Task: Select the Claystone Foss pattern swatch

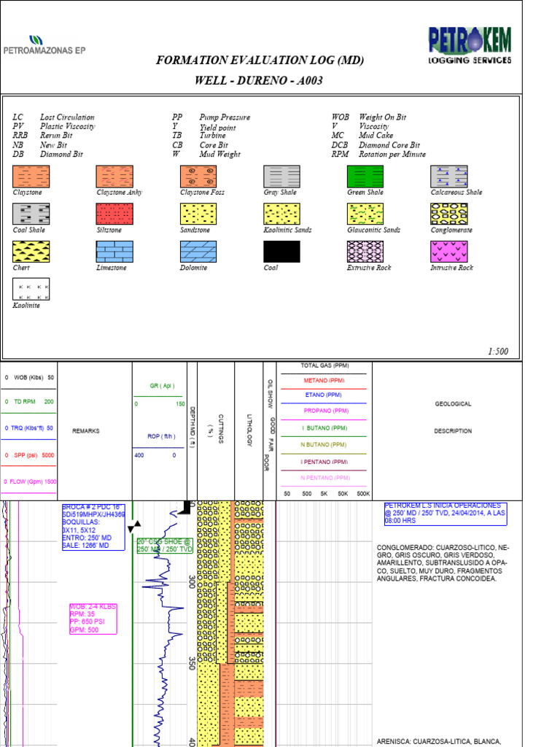Action: coord(198,177)
